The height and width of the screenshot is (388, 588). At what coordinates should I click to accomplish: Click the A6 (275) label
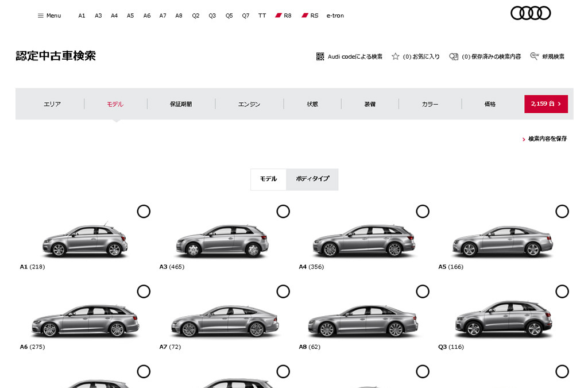coord(32,347)
